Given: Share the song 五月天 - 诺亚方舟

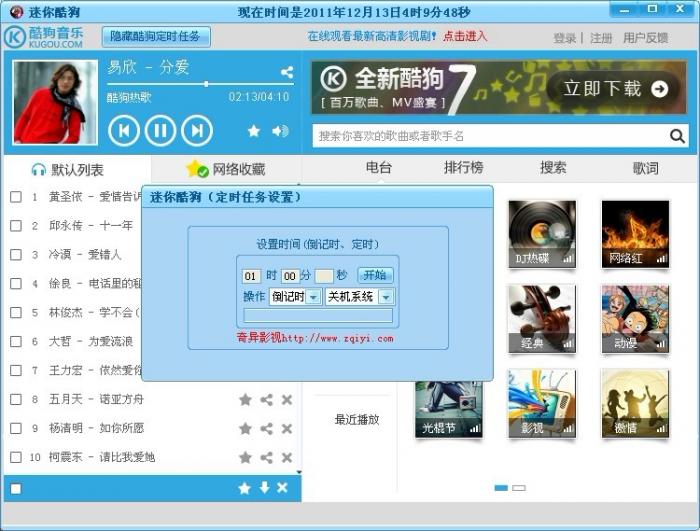Looking at the screenshot, I should (x=267, y=399).
